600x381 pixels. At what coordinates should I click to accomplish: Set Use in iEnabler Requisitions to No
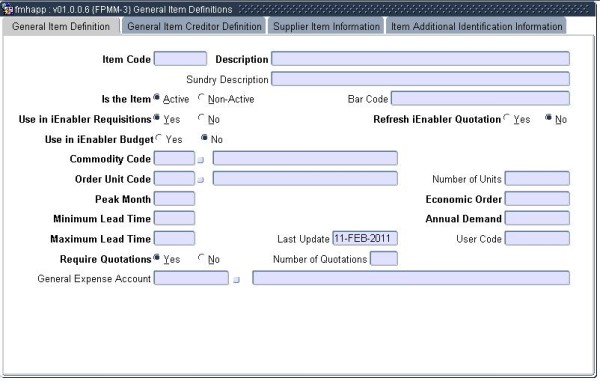point(201,118)
